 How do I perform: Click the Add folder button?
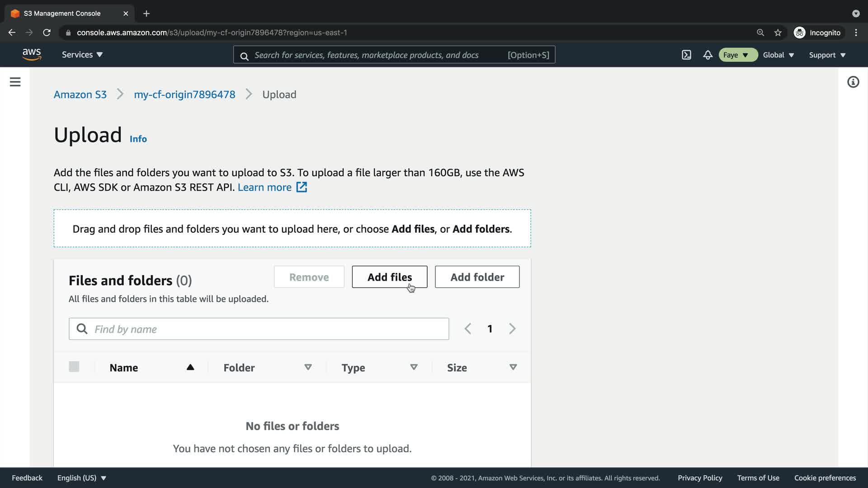(x=477, y=277)
